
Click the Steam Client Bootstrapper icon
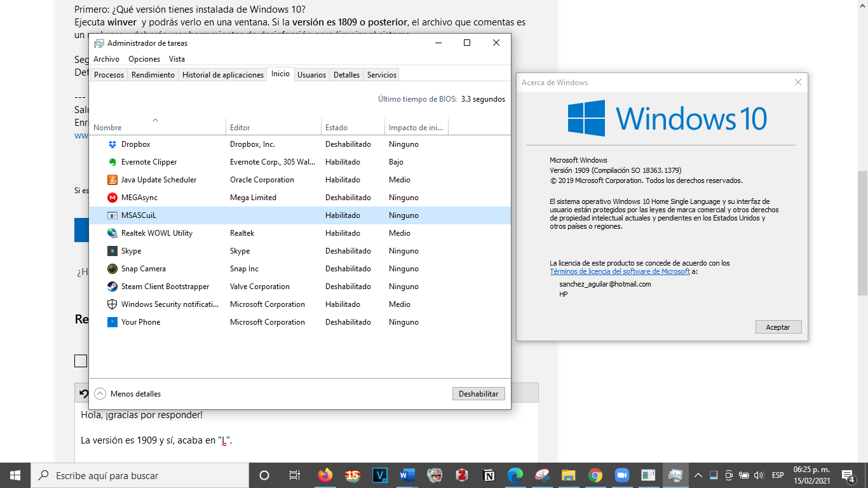coord(112,287)
